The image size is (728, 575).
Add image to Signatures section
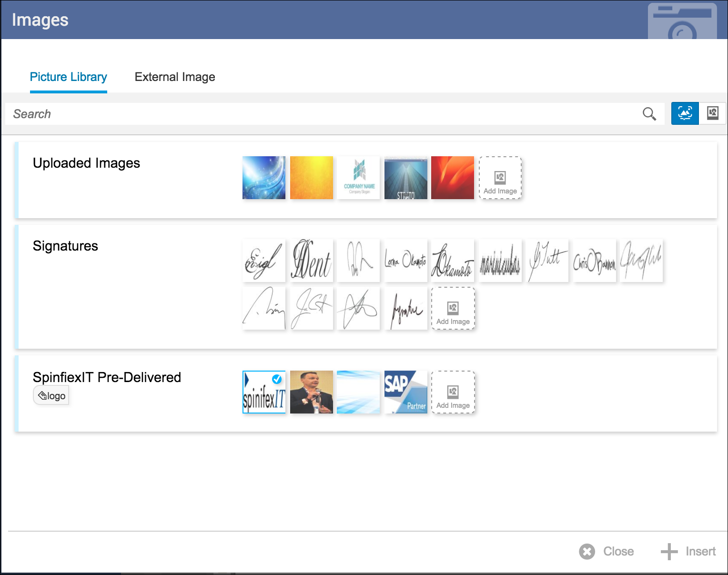453,308
